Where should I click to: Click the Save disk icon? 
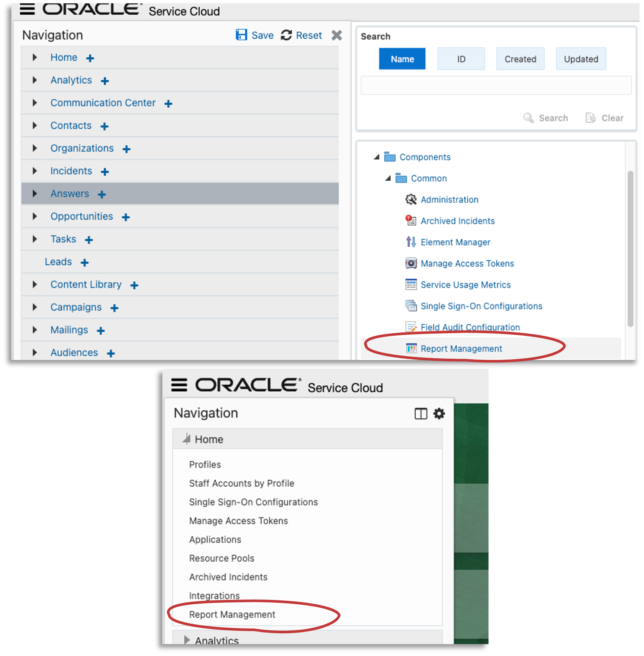pyautogui.click(x=241, y=35)
